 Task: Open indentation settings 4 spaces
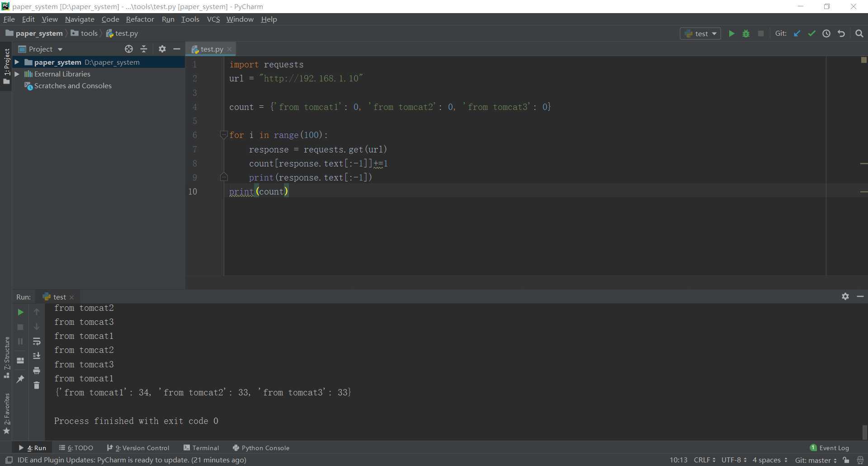(x=770, y=460)
